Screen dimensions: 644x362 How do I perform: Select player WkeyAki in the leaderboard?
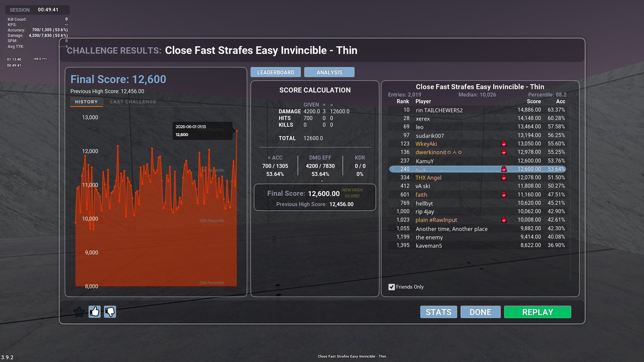click(428, 144)
